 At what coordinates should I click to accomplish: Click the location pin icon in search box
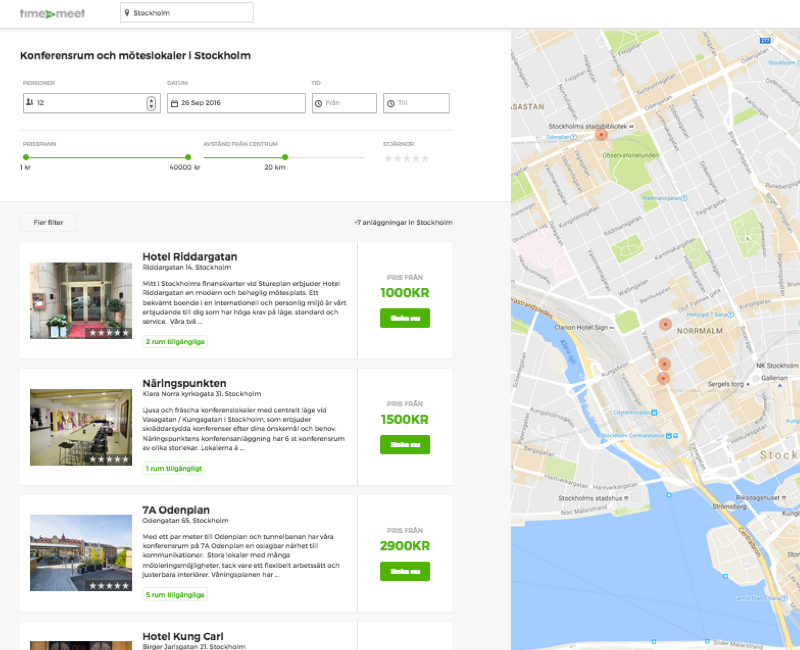click(x=128, y=14)
